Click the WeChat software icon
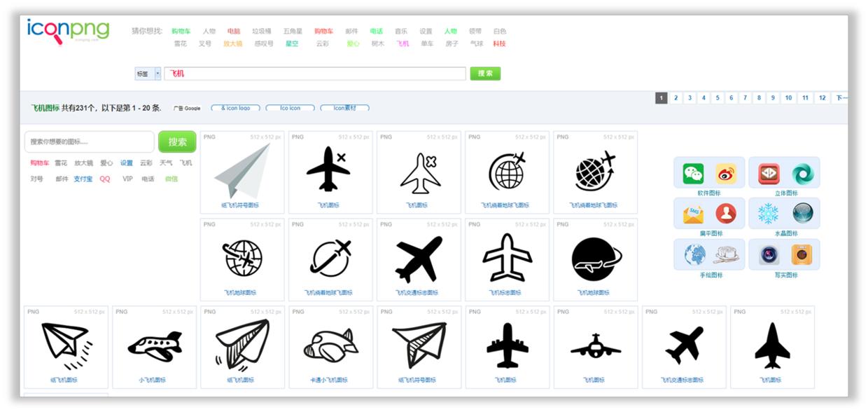Image resolution: width=868 pixels, height=412 pixels. pos(693,174)
